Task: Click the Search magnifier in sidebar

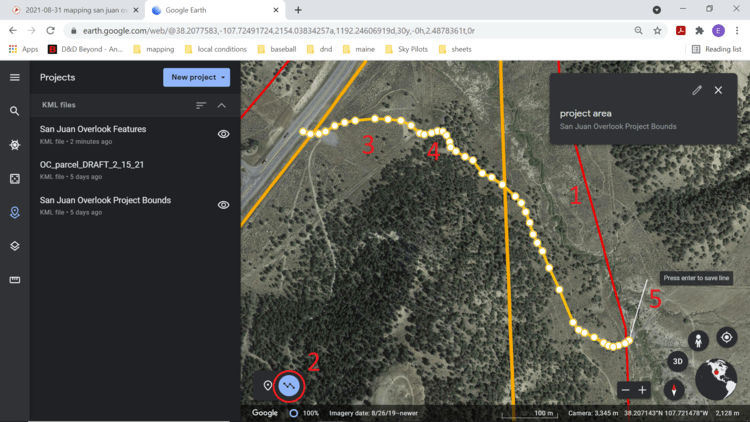Action: coord(15,111)
